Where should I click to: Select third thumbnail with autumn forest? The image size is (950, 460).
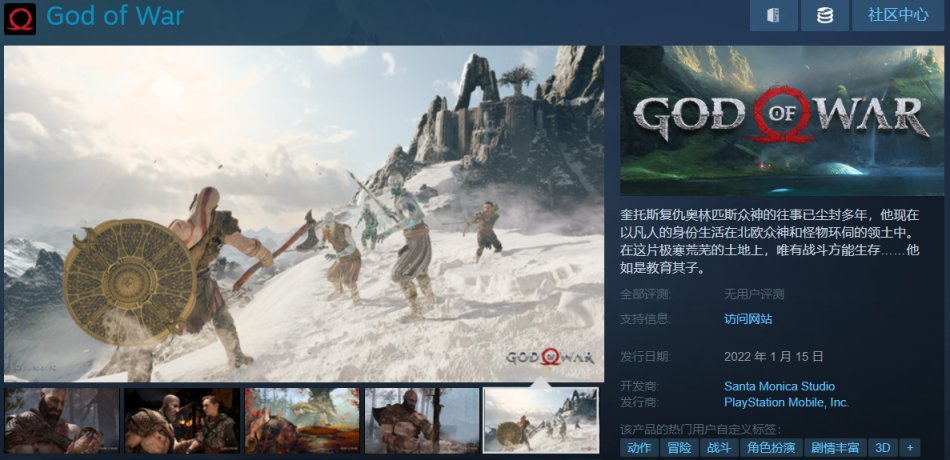pyautogui.click(x=302, y=421)
